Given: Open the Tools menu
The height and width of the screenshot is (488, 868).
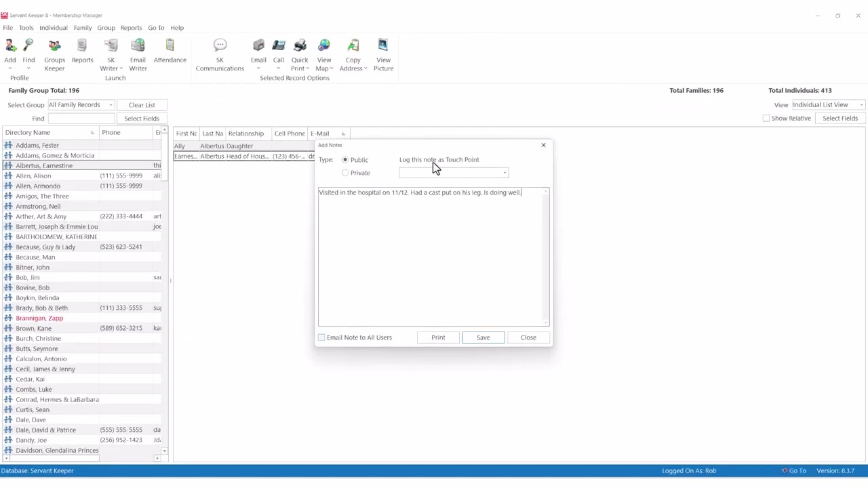Looking at the screenshot, I should tap(26, 28).
